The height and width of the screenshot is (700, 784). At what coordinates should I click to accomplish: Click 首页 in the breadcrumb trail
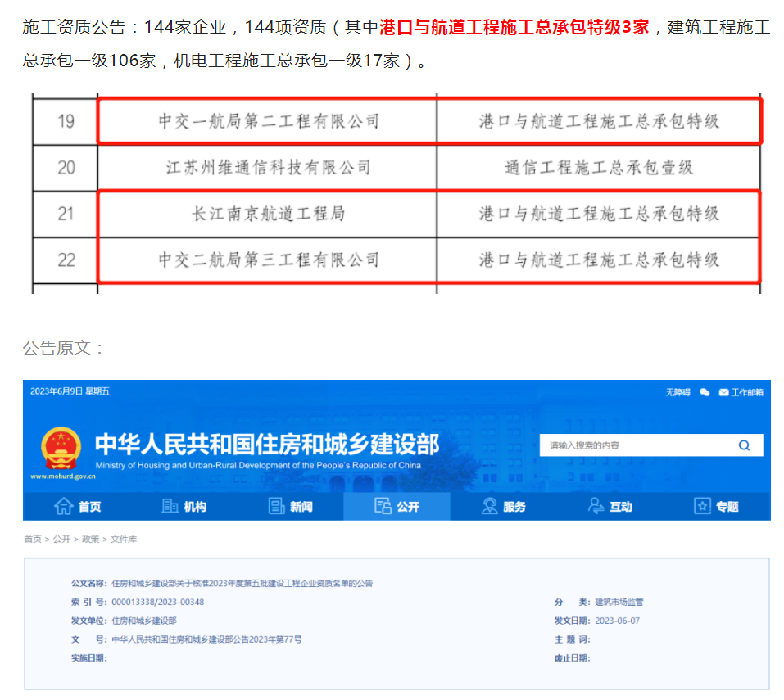coord(32,539)
